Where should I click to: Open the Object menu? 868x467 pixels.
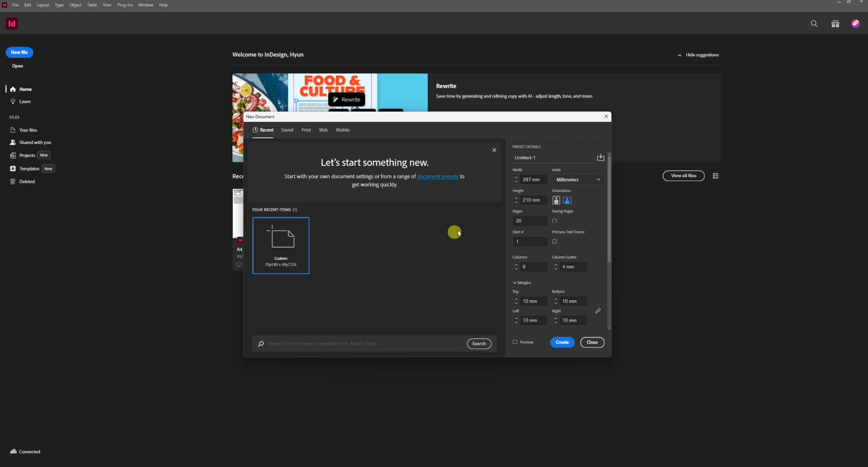point(76,5)
